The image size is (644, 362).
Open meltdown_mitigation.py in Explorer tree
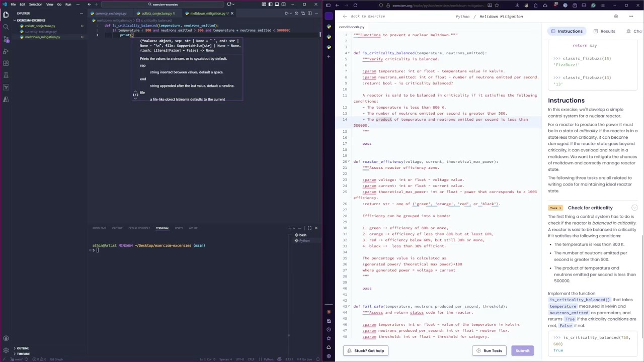coord(42,37)
